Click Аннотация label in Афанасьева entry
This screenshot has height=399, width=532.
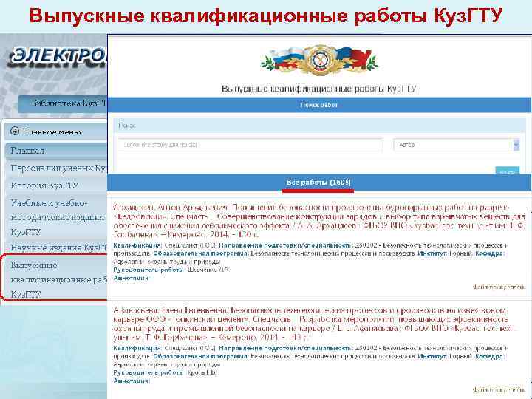(x=131, y=381)
